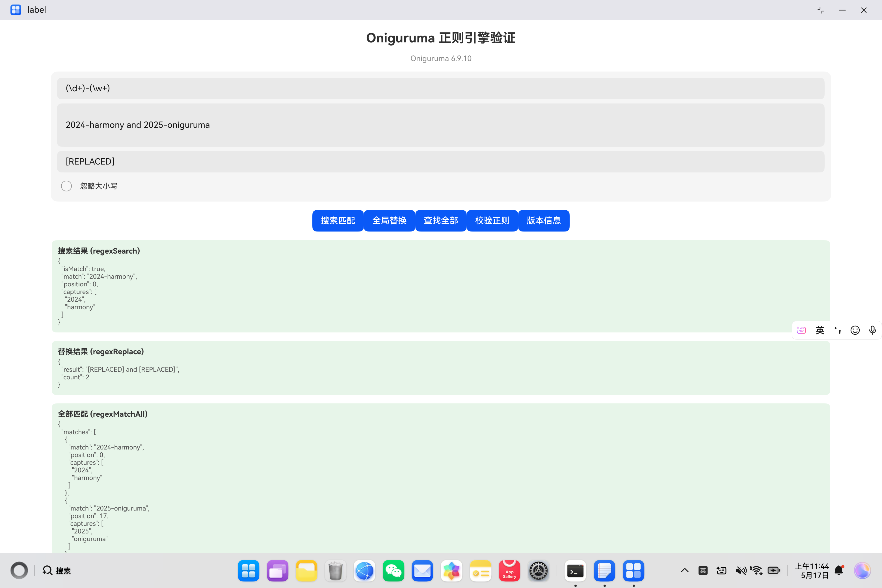Click the 查找全部 find all button
The height and width of the screenshot is (588, 882).
[441, 220]
